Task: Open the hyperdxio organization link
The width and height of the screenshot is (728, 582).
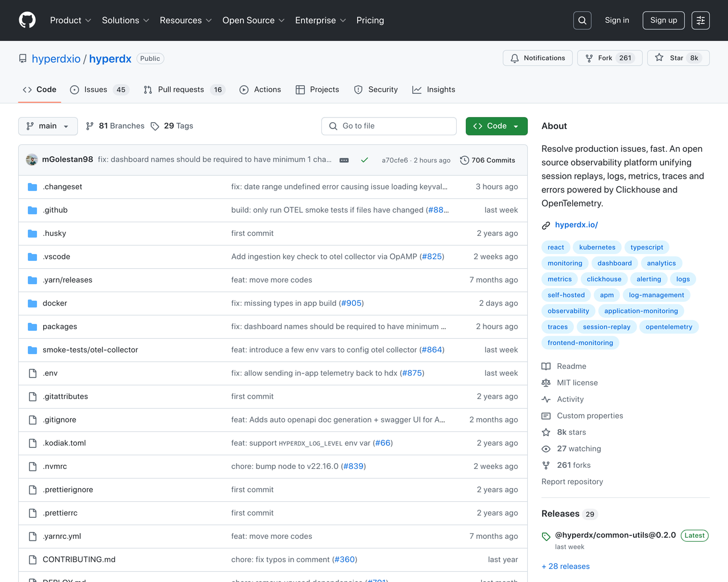Action: [x=56, y=59]
